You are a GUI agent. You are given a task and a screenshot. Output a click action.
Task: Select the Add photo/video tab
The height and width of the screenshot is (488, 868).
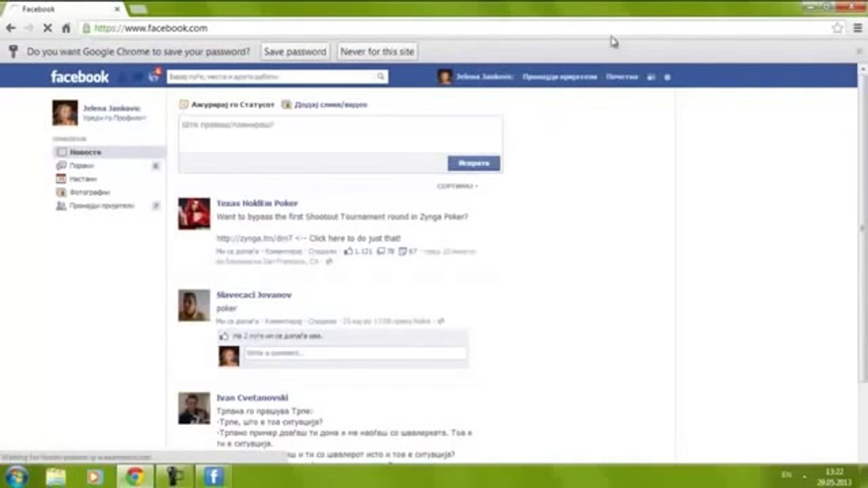coord(325,105)
